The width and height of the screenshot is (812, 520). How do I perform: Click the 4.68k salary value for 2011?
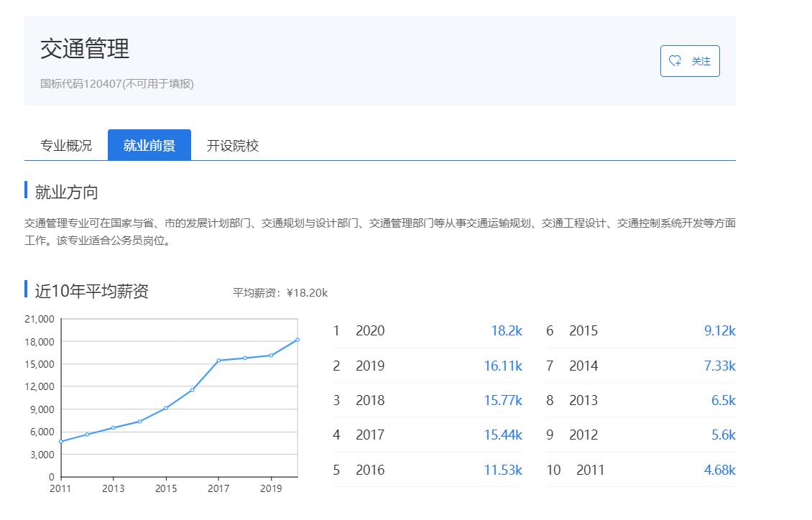point(720,470)
